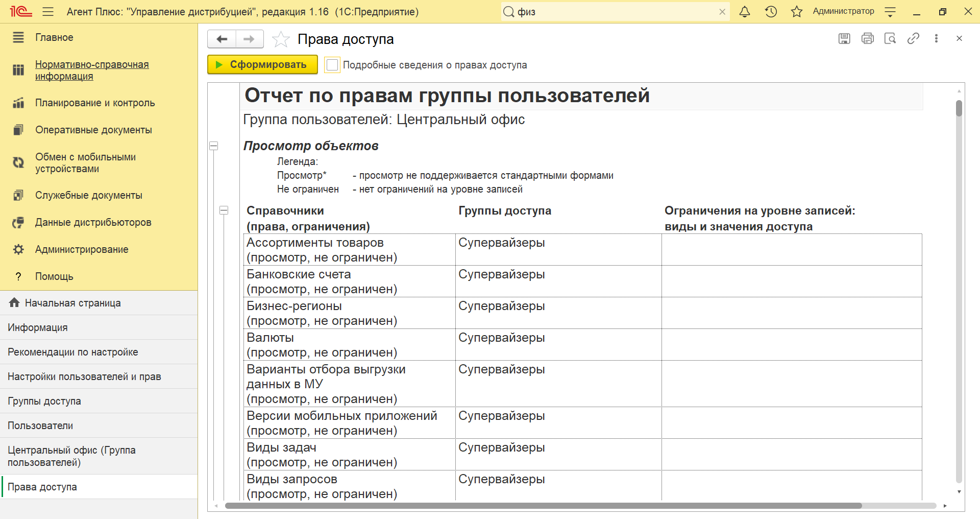Click the report title 'Отчет по правам группы пользователей'
Viewport: 980px width, 519px height.
447,96
